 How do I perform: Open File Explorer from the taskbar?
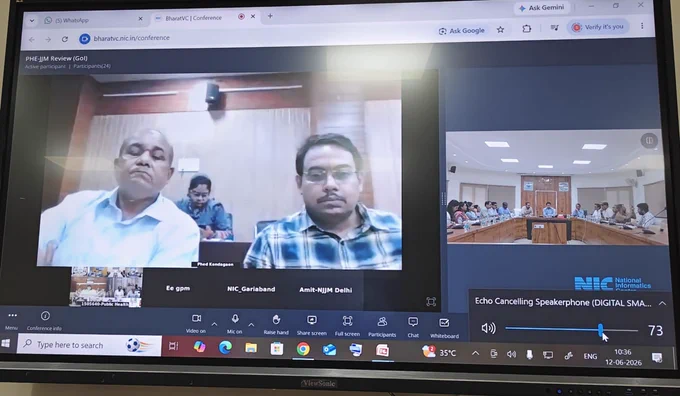251,348
